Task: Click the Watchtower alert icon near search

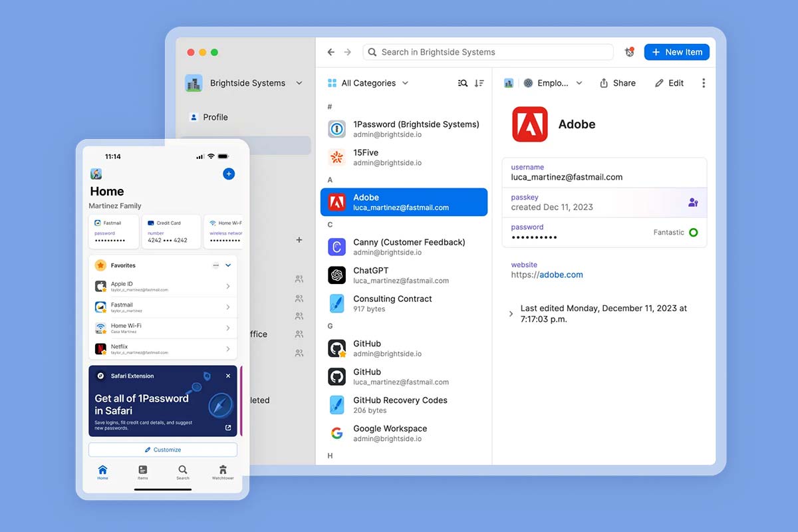Action: 629,52
